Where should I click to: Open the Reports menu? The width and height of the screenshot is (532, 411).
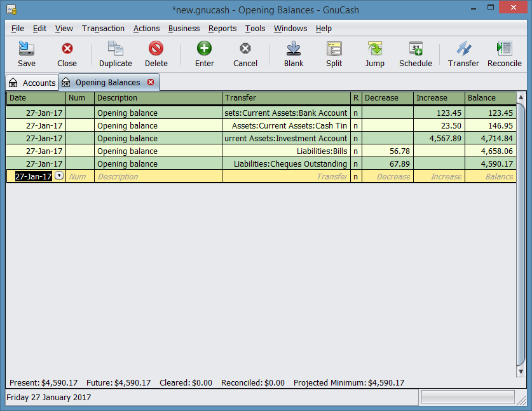pyautogui.click(x=222, y=29)
